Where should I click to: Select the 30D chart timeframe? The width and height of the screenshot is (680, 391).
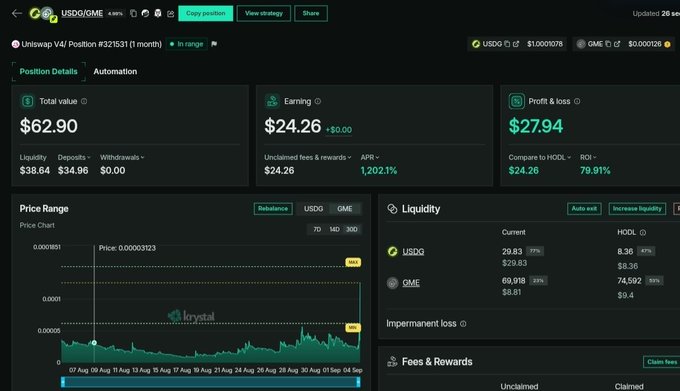[352, 229]
